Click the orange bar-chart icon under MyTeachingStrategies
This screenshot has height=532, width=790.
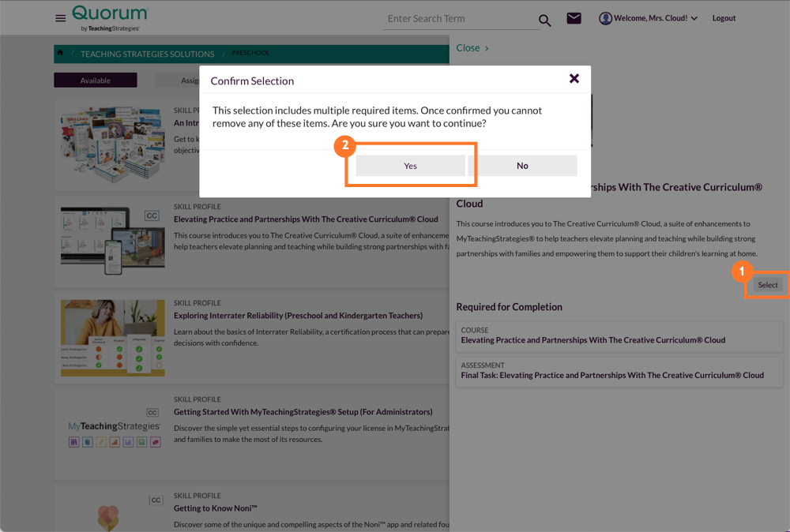pyautogui.click(x=115, y=442)
